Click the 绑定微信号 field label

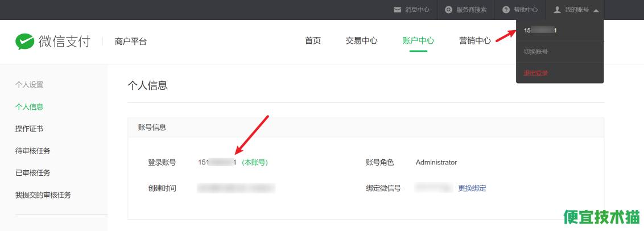click(383, 188)
